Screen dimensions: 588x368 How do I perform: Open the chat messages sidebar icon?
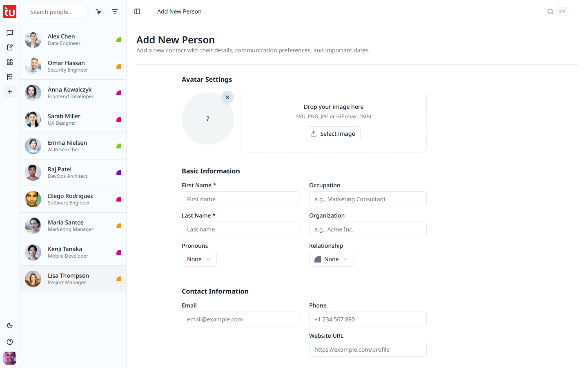click(x=10, y=33)
